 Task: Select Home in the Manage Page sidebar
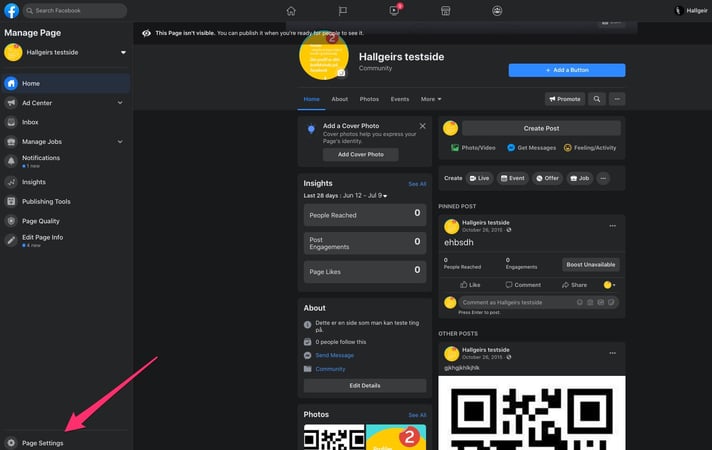tap(66, 84)
